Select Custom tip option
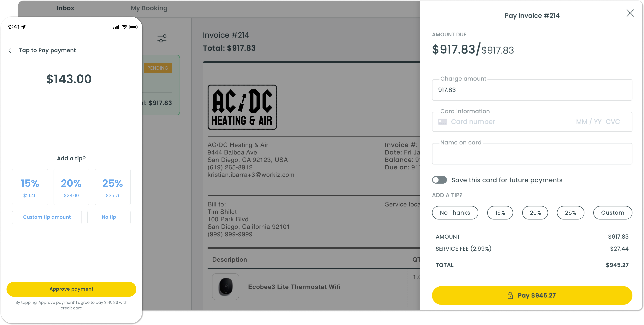The image size is (644, 325). pos(612,213)
